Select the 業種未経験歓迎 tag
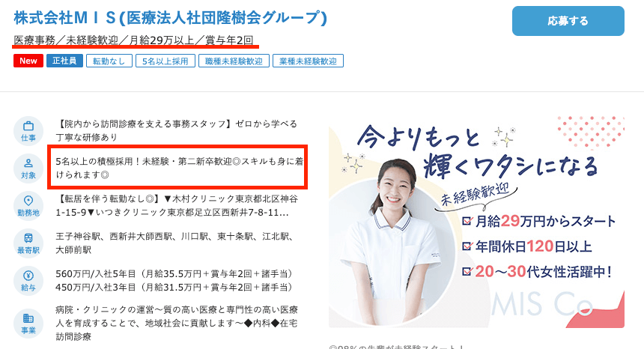The image size is (644, 349). (x=308, y=61)
